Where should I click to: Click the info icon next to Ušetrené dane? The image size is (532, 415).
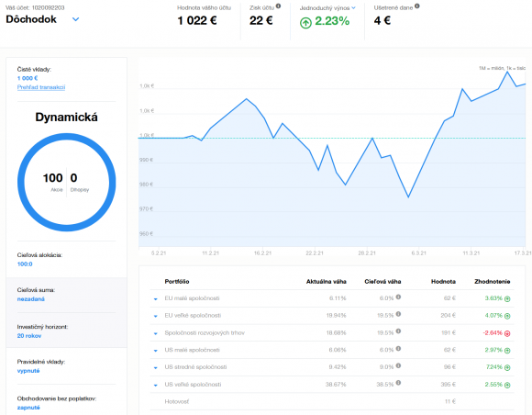pos(417,6)
